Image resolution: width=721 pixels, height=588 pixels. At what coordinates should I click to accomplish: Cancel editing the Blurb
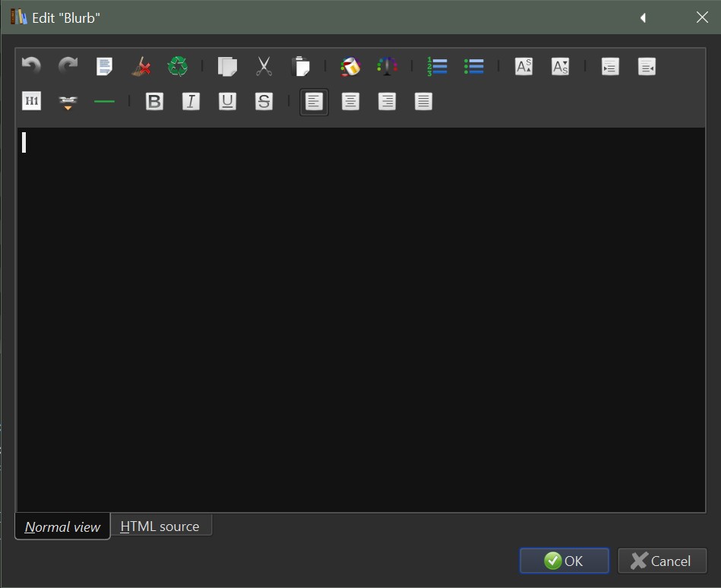click(662, 561)
